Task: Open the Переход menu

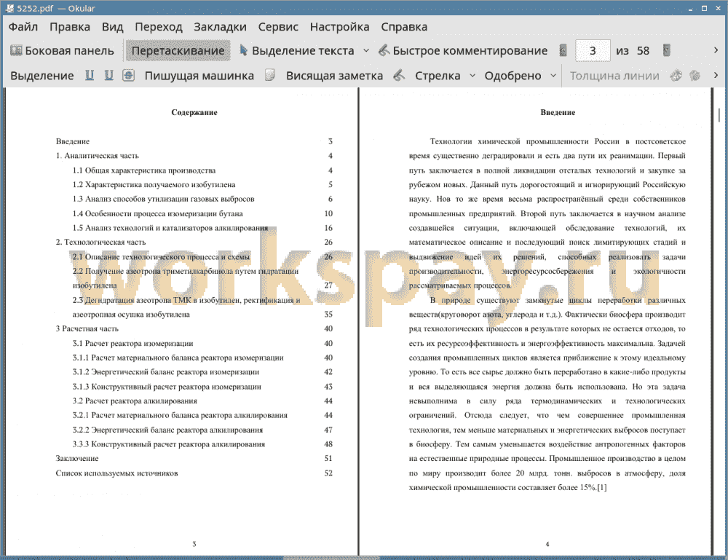Action: click(x=158, y=27)
